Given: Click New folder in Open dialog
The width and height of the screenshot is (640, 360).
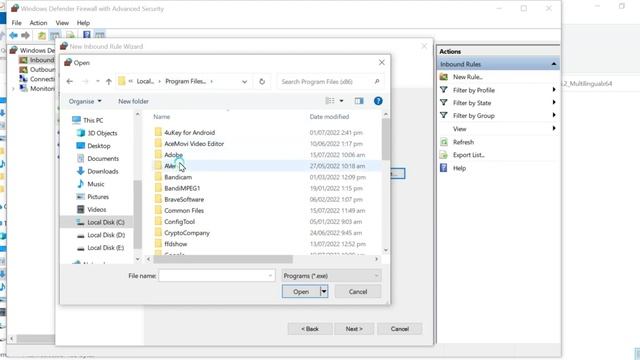Looking at the screenshot, I should tap(133, 101).
